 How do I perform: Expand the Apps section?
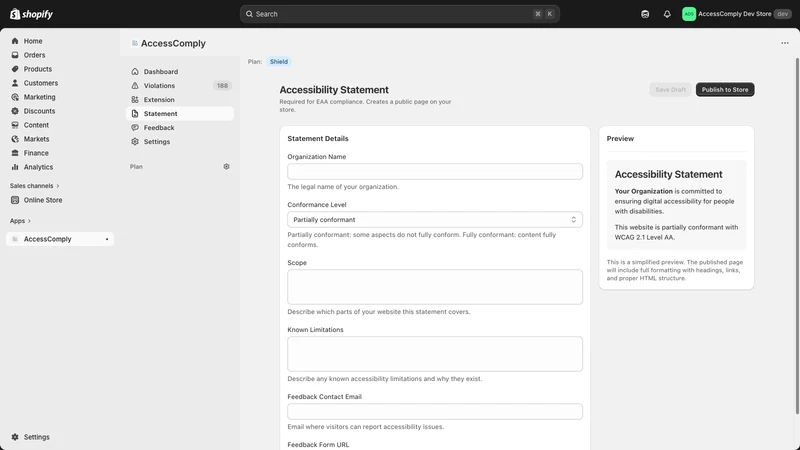pyautogui.click(x=20, y=221)
